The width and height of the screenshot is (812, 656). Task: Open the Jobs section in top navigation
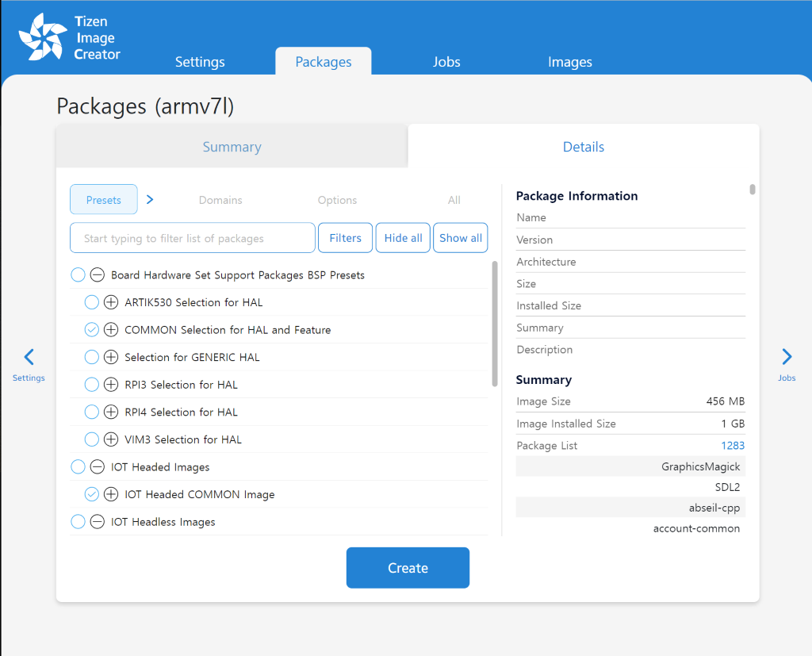[446, 61]
